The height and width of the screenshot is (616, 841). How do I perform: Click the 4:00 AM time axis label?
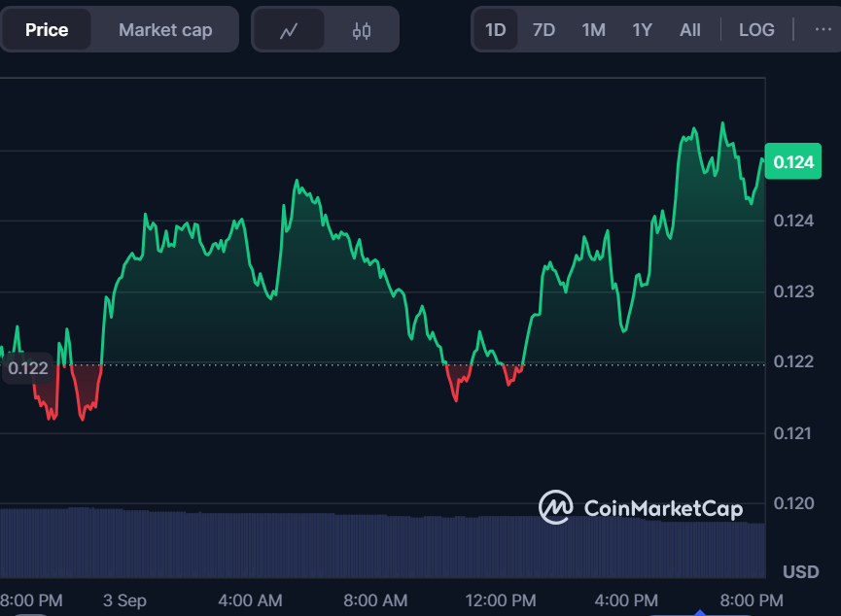pyautogui.click(x=250, y=599)
